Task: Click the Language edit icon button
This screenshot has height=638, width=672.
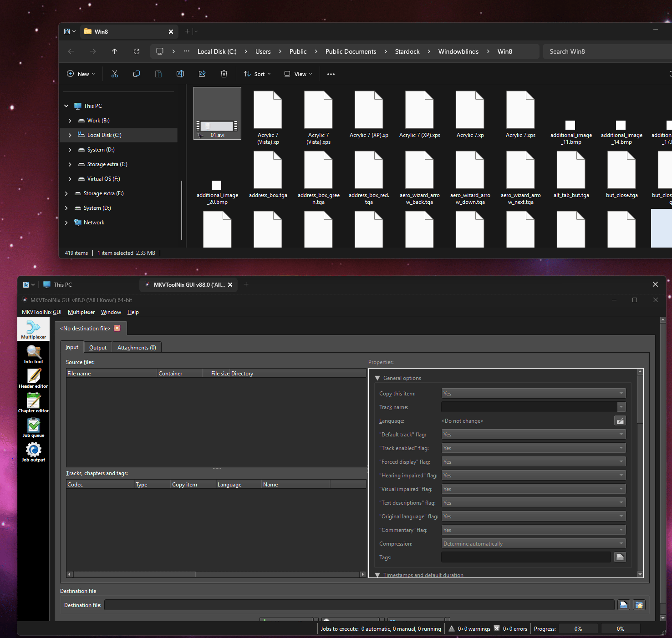Action: click(620, 421)
